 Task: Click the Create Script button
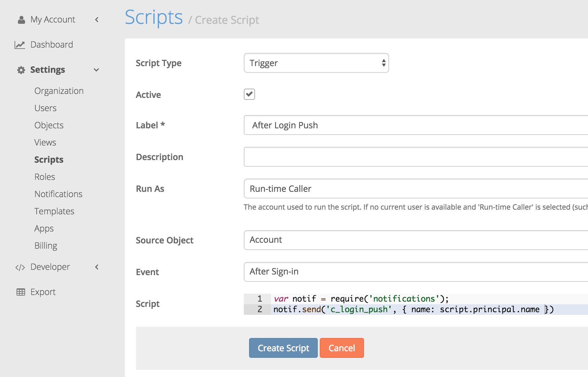283,348
